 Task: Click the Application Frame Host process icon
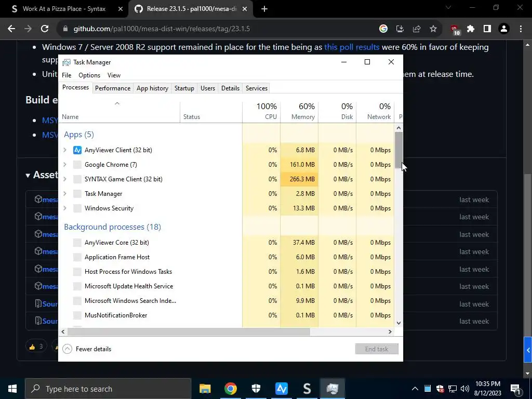[x=77, y=257]
